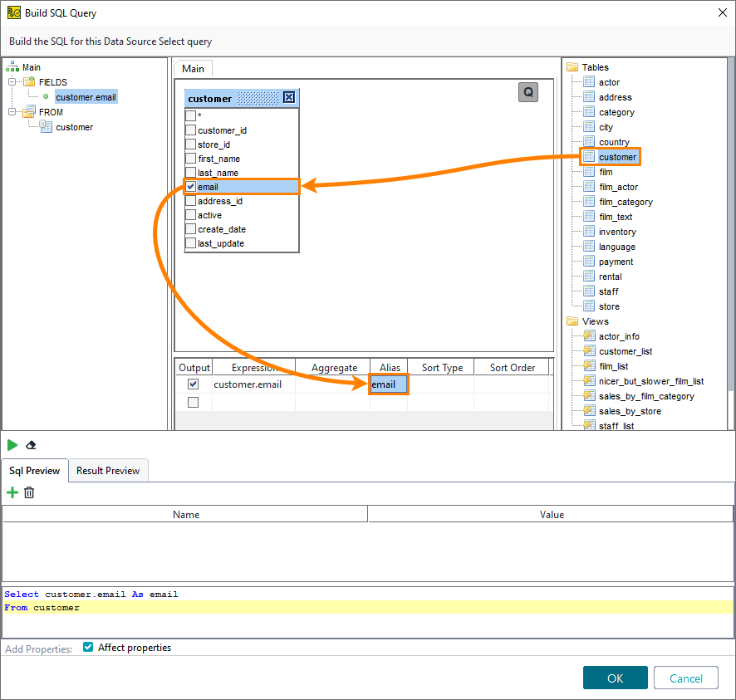Click the customer table icon under FROM
Viewport: 736px width, 700px height.
coord(47,126)
